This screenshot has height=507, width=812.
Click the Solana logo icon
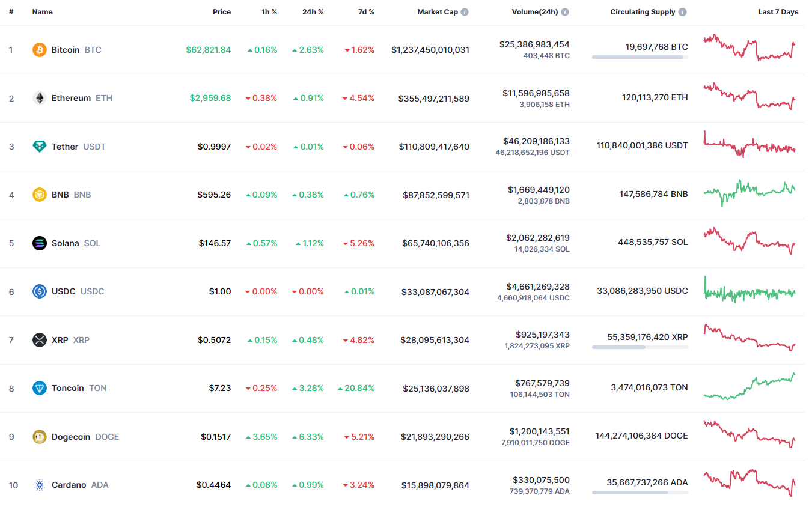click(x=39, y=243)
